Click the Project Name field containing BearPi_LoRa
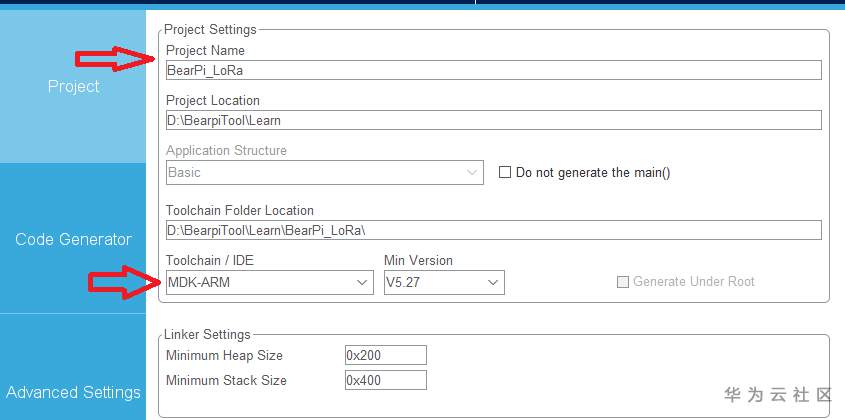This screenshot has width=845, height=420. [493, 70]
